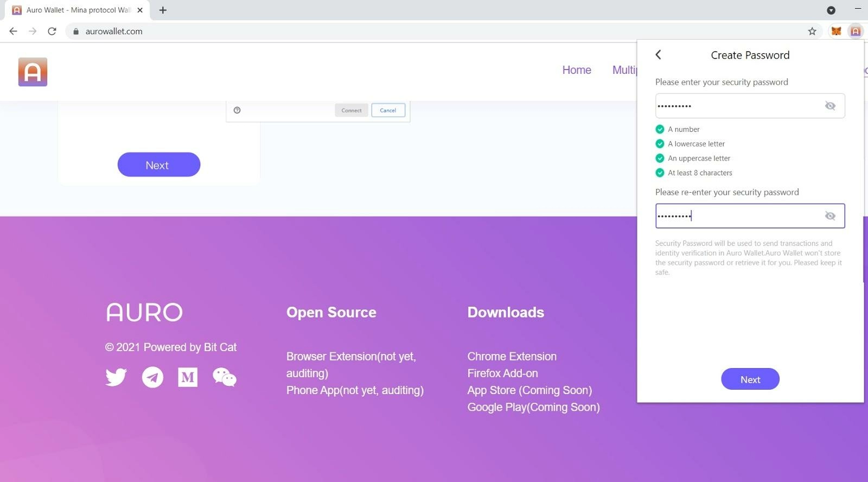
Task: Go back using the Create Password back arrow
Action: [658, 55]
